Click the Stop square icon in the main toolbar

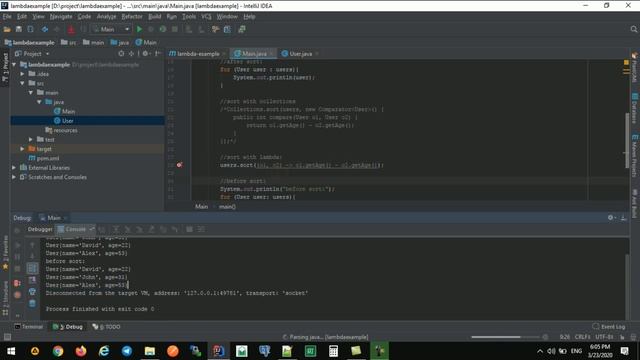[175, 29]
